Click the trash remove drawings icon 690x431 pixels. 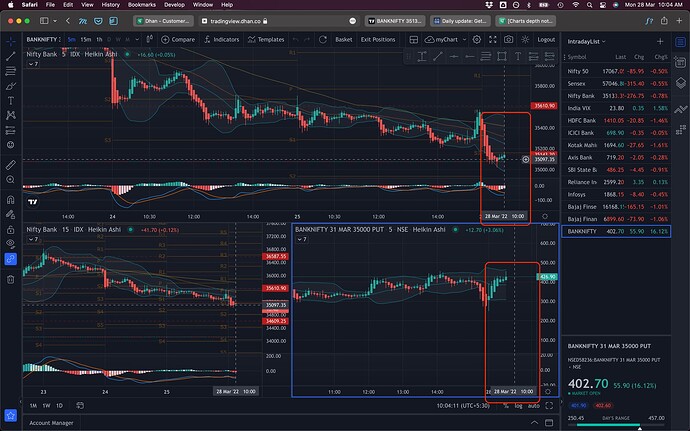11,279
